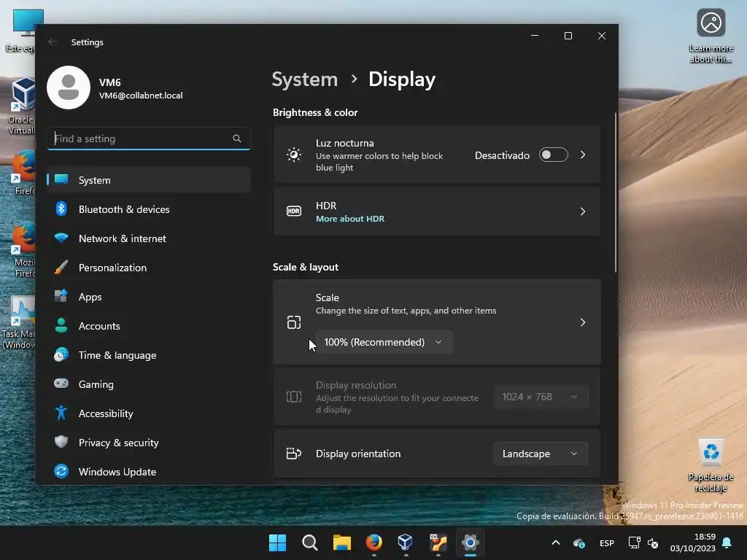Click the Recycle Bin desktop icon
The width and height of the screenshot is (747, 560).
pyautogui.click(x=711, y=466)
